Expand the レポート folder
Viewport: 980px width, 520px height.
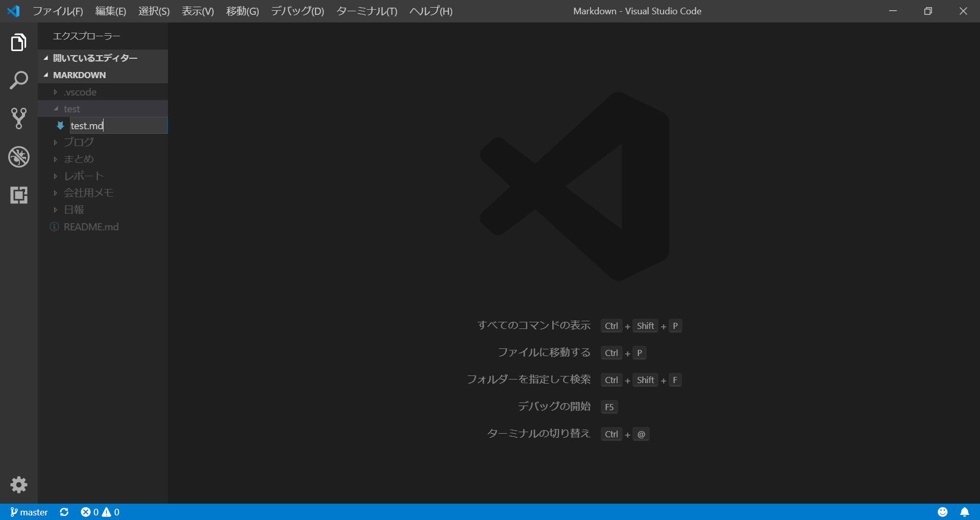(103, 176)
